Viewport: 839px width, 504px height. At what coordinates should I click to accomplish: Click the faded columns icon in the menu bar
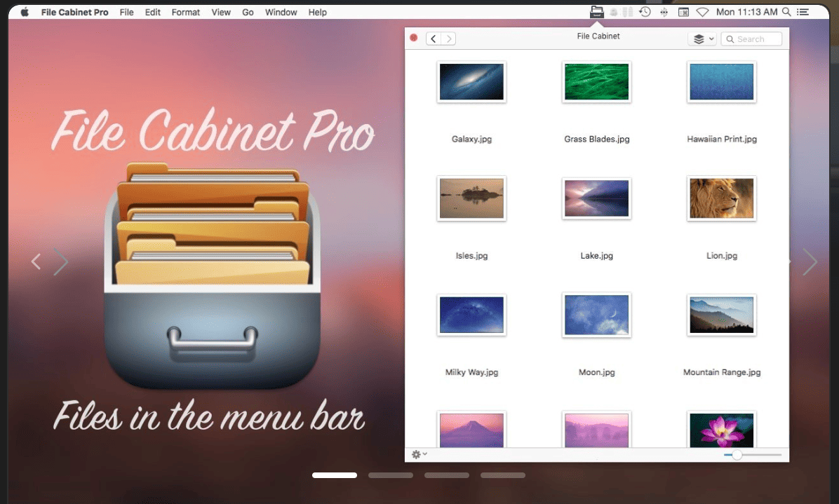tap(628, 12)
